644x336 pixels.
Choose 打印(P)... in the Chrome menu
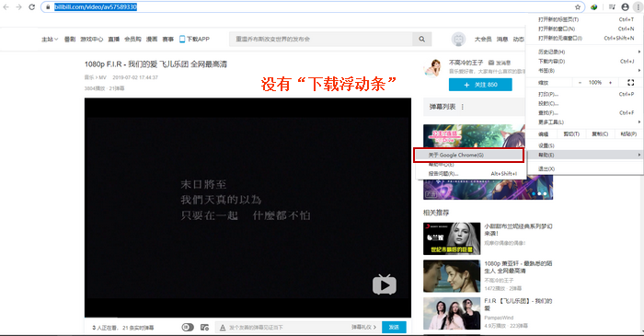point(584,94)
